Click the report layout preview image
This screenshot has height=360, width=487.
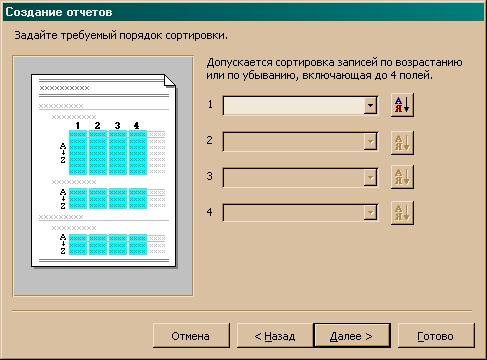[x=103, y=176]
